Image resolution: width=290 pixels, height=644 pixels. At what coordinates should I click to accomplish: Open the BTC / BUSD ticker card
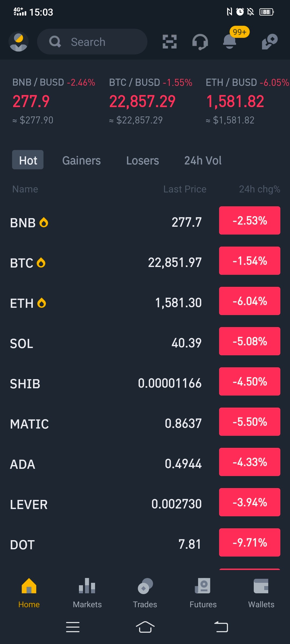tap(150, 101)
